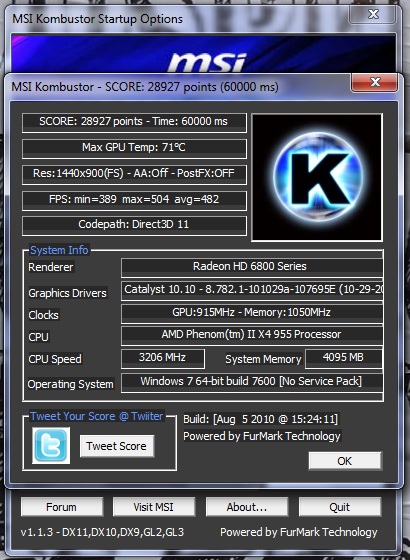Quit MSI Kombustor with Quit button
The width and height of the screenshot is (410, 560).
tap(340, 507)
